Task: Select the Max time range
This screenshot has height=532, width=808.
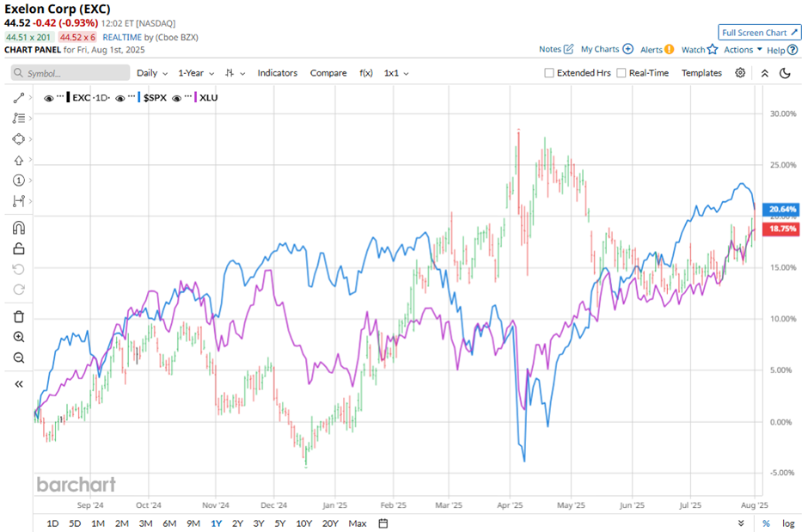Action: click(x=357, y=523)
